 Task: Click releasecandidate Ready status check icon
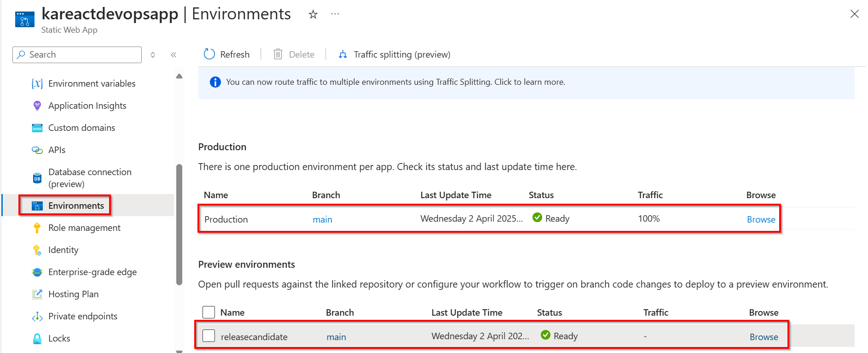click(x=545, y=335)
